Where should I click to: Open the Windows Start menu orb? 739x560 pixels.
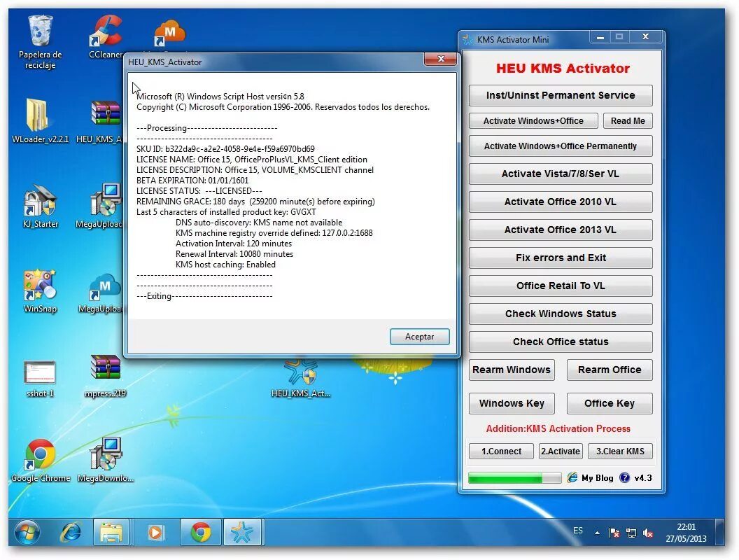[x=27, y=533]
